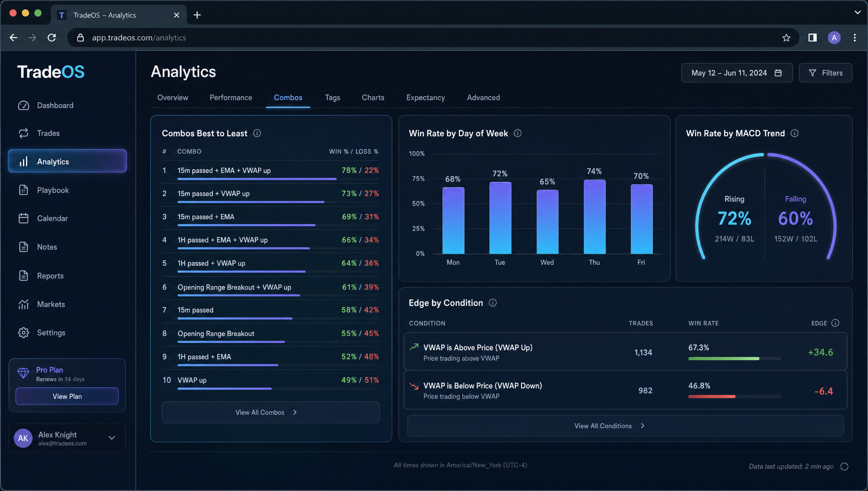This screenshot has width=868, height=491.
Task: Open the Tags tab
Action: pos(332,98)
